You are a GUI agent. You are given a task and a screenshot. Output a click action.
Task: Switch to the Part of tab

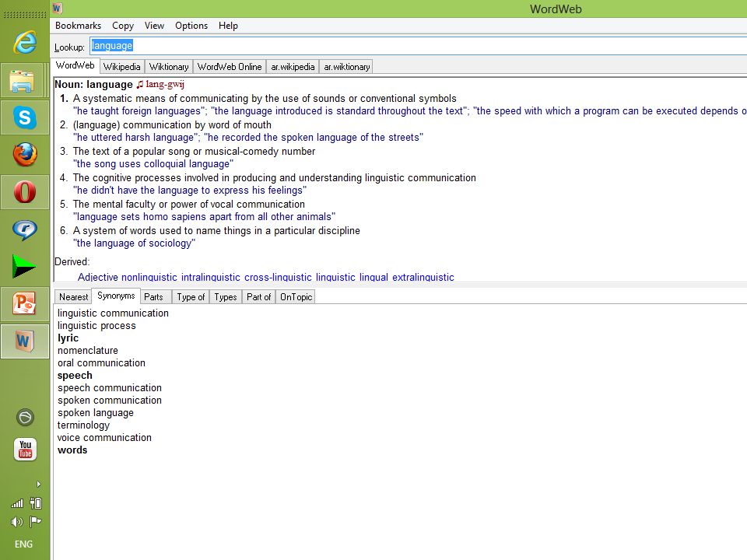pyautogui.click(x=258, y=296)
